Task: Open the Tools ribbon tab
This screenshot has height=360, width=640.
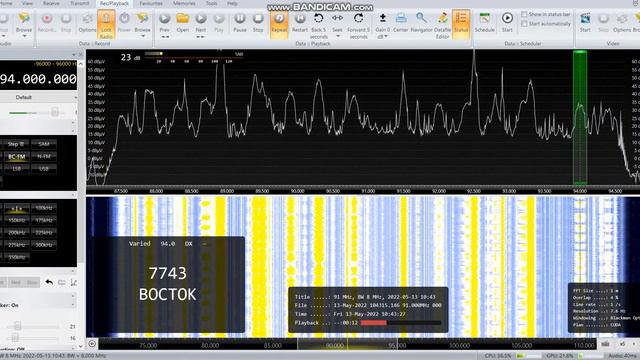Action: click(211, 3)
